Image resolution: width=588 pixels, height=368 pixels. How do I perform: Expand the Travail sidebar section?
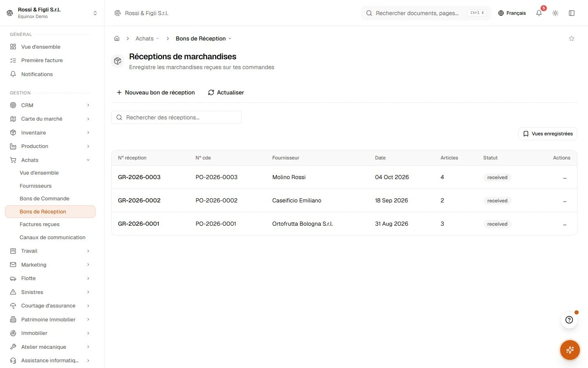[50, 251]
